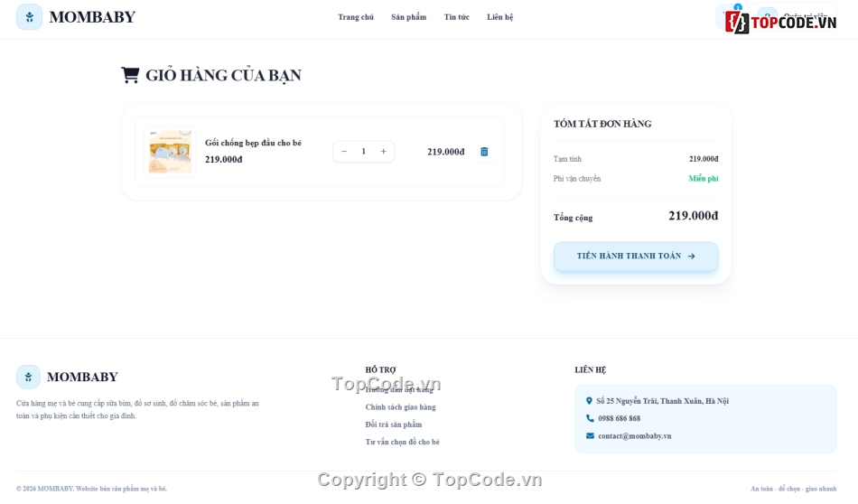
Task: Click the Tạm tính label
Action: (567, 159)
